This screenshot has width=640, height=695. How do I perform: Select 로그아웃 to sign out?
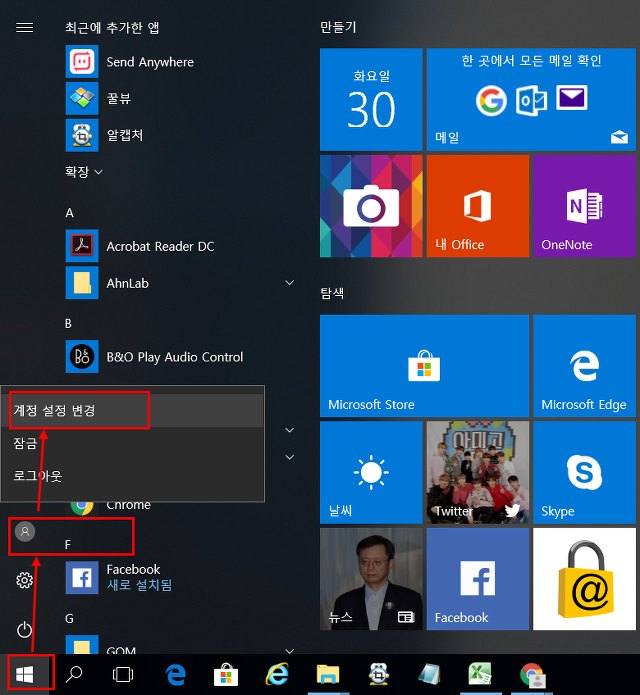pyautogui.click(x=132, y=476)
